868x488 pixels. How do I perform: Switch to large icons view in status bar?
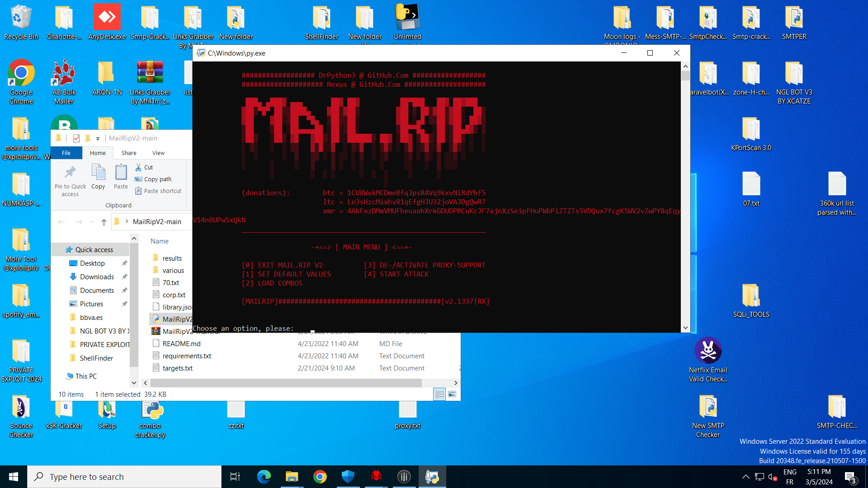click(x=452, y=394)
